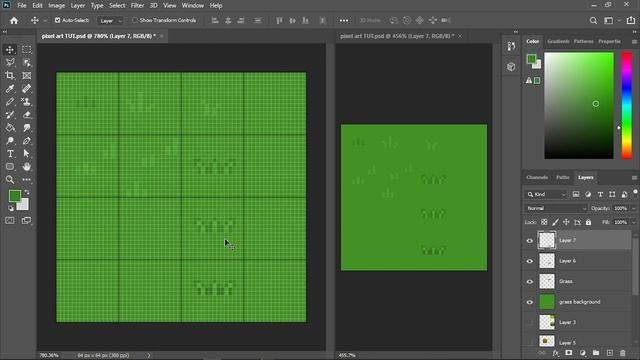
Task: Select the Clone Stamp tool
Action: (x=27, y=102)
